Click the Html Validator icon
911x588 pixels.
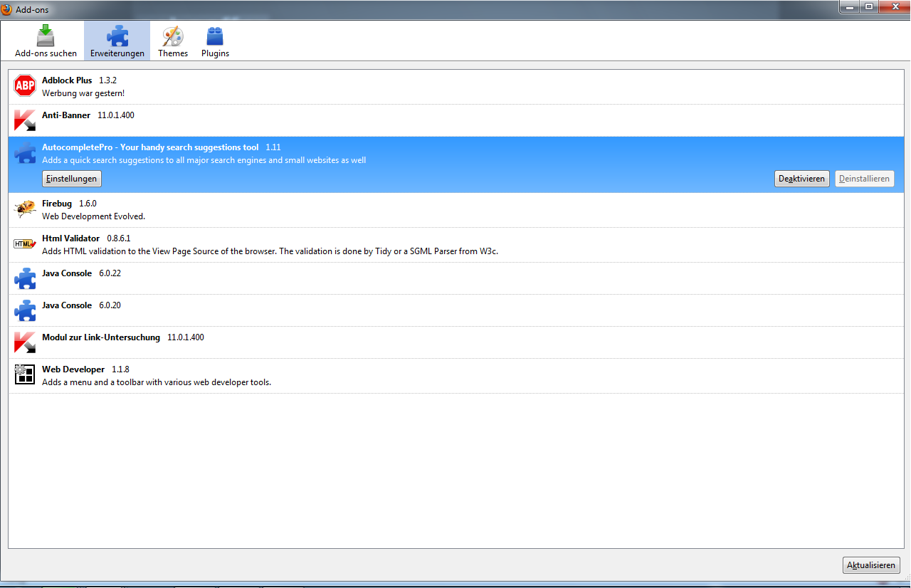point(25,244)
